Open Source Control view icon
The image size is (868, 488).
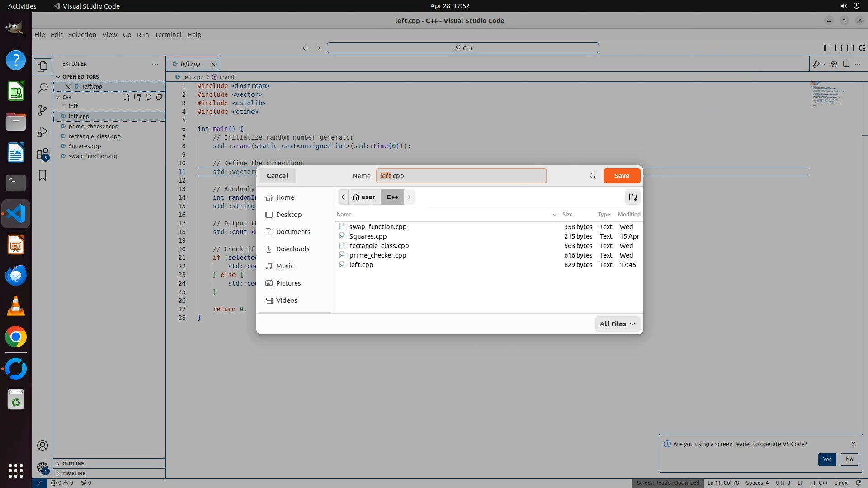(42, 110)
